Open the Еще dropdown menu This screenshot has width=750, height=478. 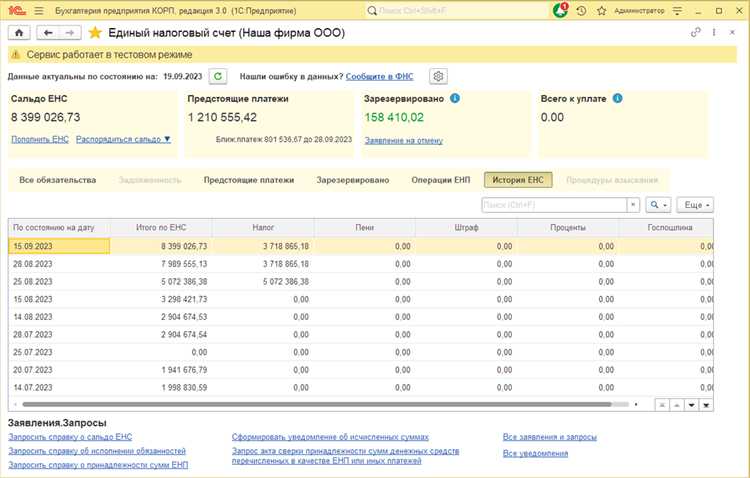(x=695, y=205)
